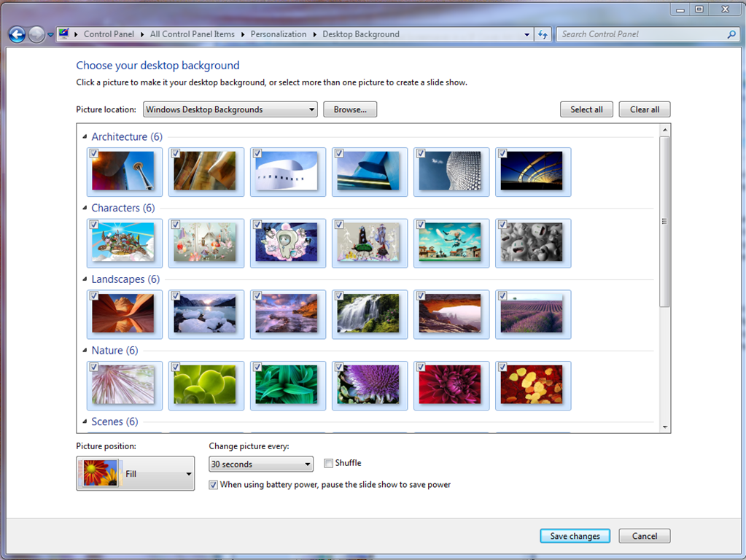Open the Change picture every dropdown
The height and width of the screenshot is (560, 746).
[261, 464]
